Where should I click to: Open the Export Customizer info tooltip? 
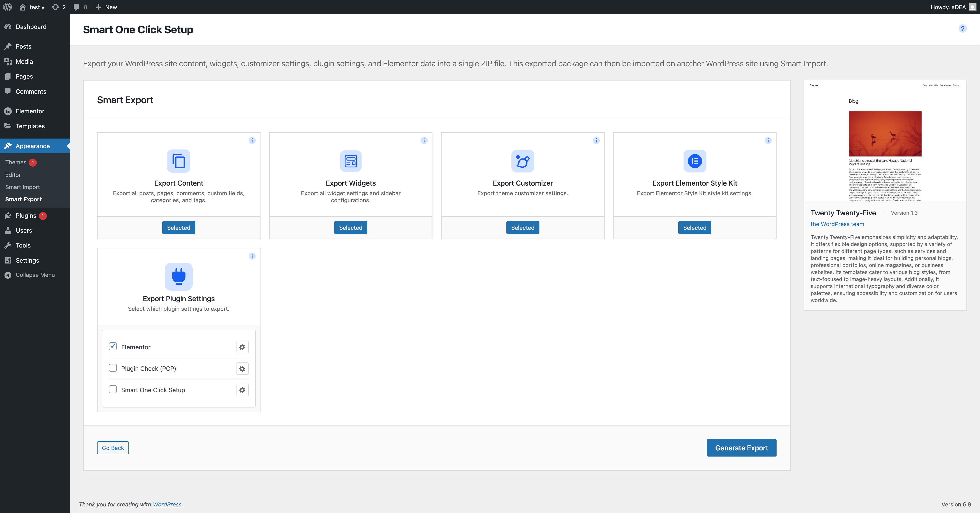(x=596, y=140)
